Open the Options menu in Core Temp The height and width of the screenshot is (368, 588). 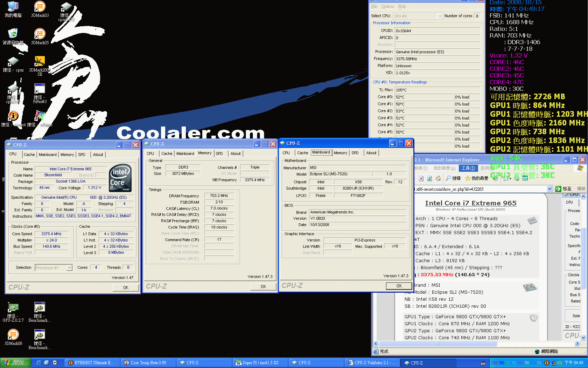387,6
